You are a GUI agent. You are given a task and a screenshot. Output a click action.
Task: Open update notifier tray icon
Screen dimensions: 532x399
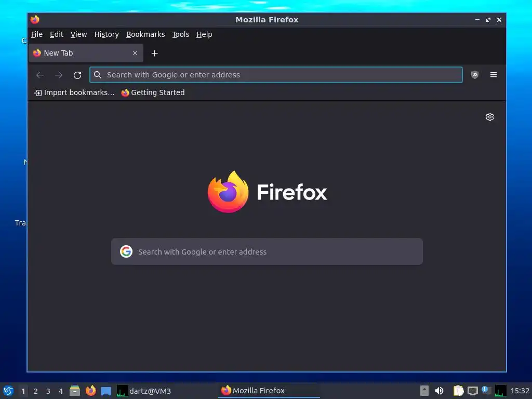coord(486,390)
